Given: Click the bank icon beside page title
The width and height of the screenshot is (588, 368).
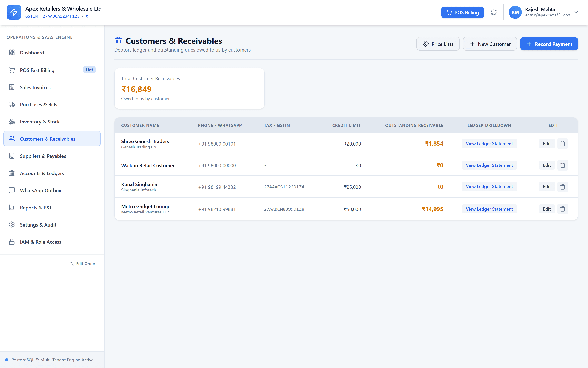Looking at the screenshot, I should click(118, 40).
